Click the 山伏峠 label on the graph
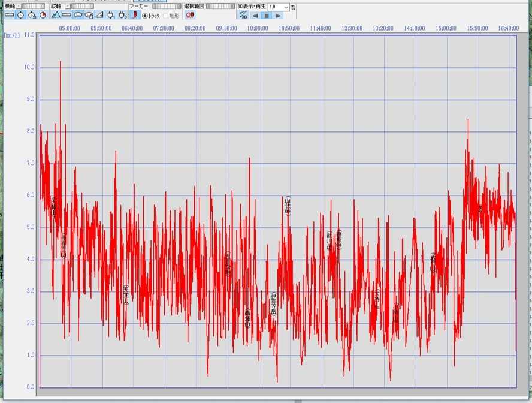The height and width of the screenshot is (403, 532). [x=288, y=205]
